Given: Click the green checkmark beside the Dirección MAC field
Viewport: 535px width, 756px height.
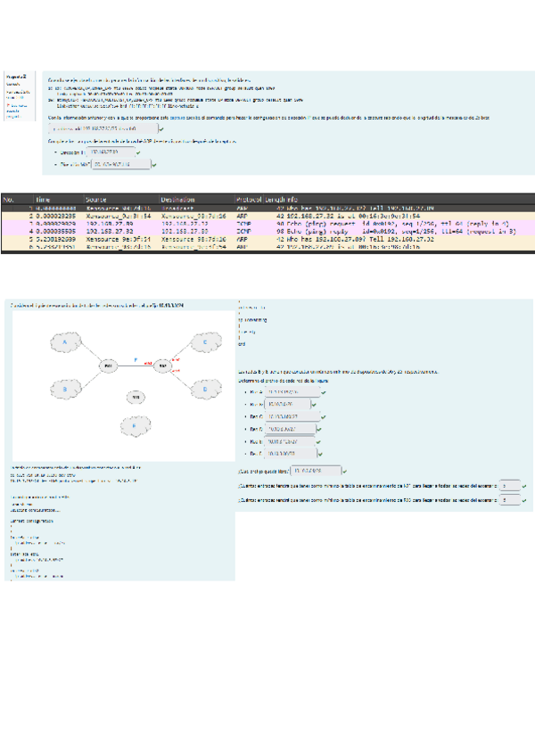Looking at the screenshot, I should pos(154,165).
